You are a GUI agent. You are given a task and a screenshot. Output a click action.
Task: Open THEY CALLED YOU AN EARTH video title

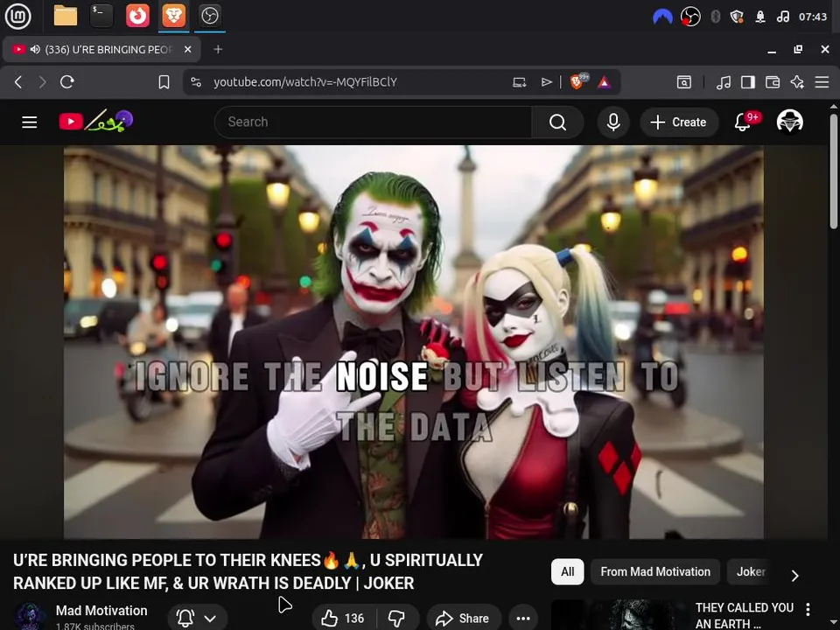[x=744, y=615]
